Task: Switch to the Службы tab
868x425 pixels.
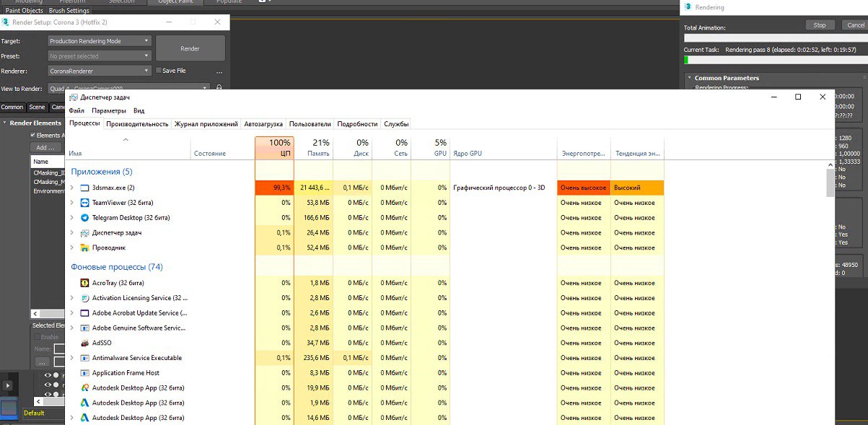Action: (x=396, y=124)
